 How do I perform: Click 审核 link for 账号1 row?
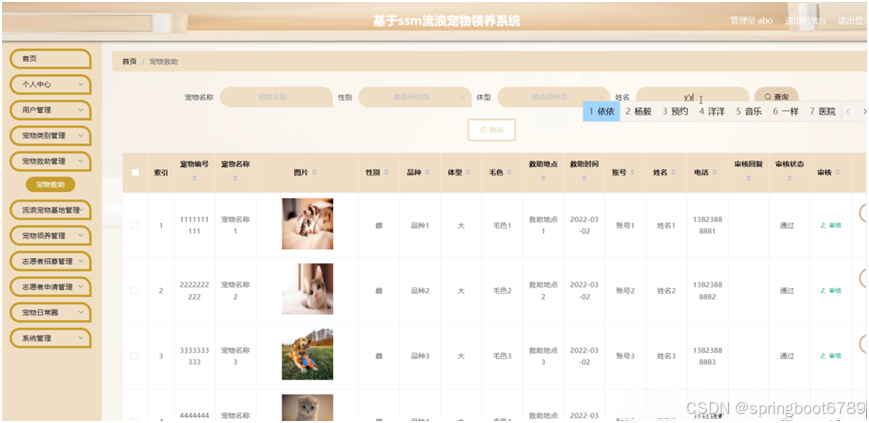tap(831, 226)
